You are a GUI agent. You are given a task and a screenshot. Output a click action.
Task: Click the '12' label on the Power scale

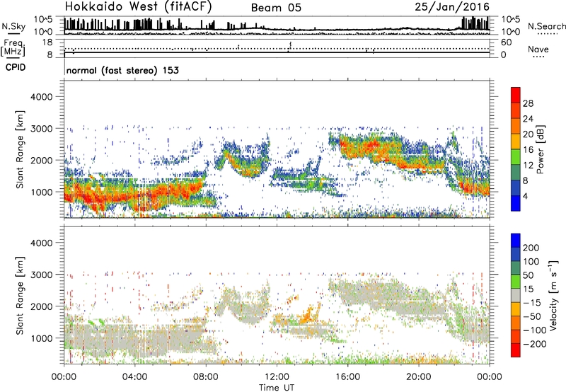point(528,166)
